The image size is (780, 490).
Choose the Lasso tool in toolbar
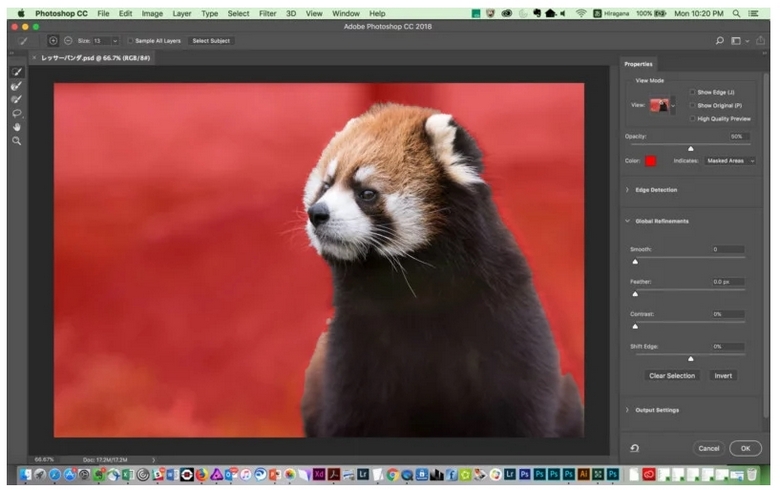click(x=17, y=114)
